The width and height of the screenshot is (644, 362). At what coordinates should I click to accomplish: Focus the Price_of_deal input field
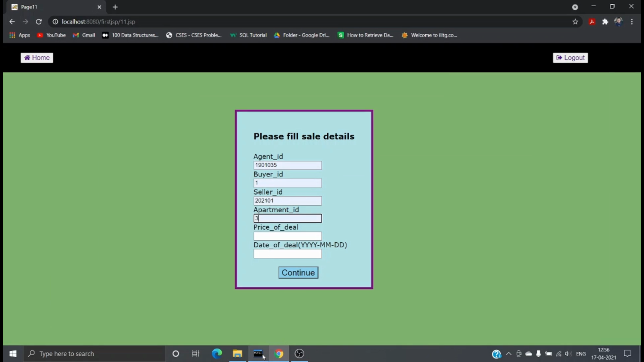(x=287, y=236)
